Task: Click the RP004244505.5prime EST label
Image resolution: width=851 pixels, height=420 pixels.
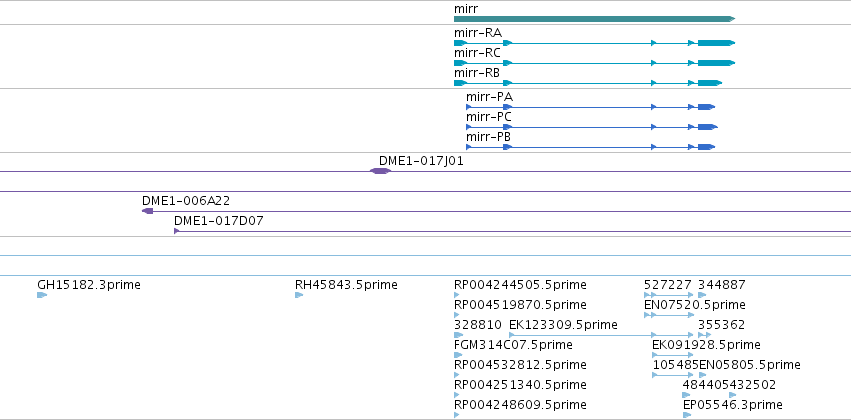Action: pyautogui.click(x=520, y=285)
